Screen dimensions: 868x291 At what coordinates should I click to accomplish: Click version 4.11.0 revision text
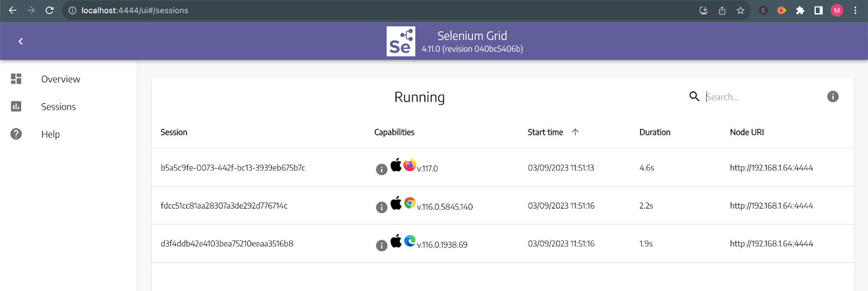click(x=472, y=49)
